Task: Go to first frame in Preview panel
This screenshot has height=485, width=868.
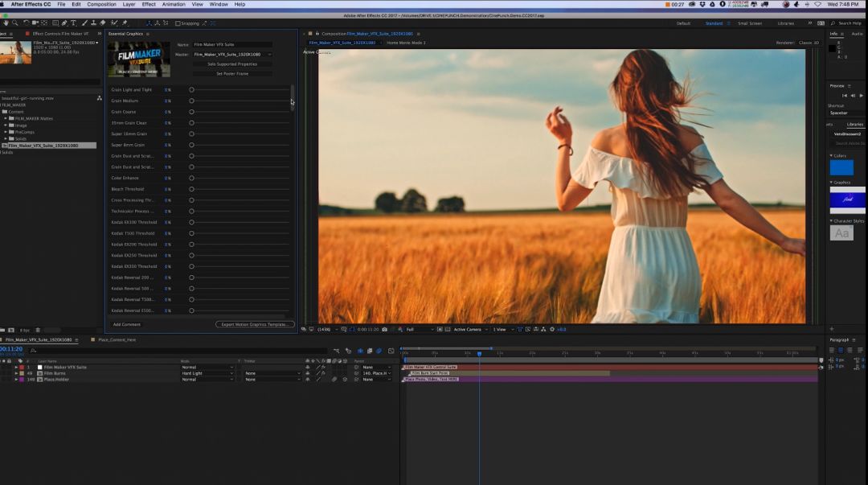Action: click(844, 96)
